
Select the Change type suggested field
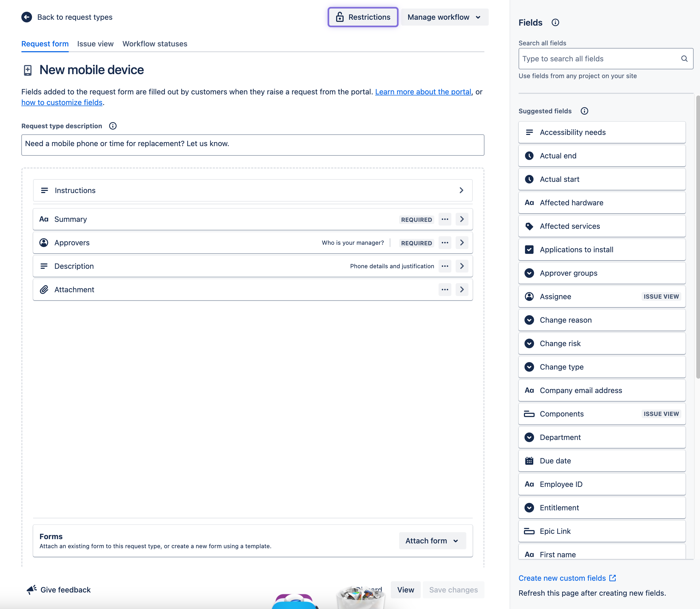point(602,367)
